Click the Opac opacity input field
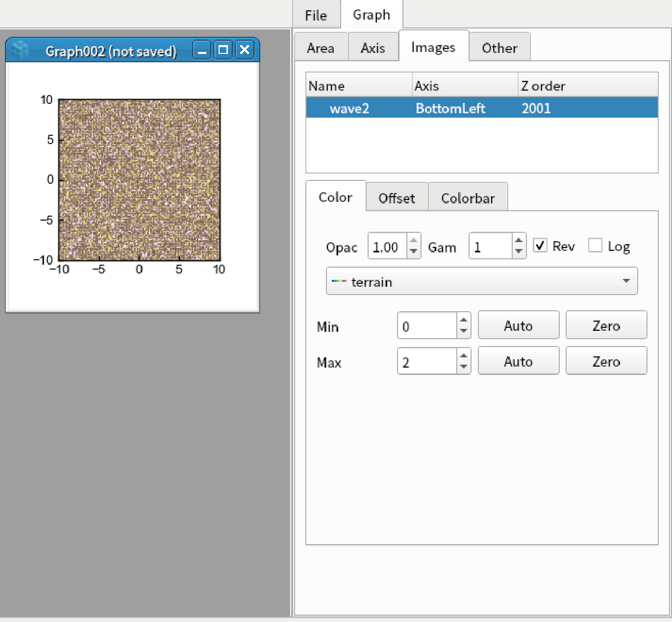672x622 pixels. [x=387, y=246]
